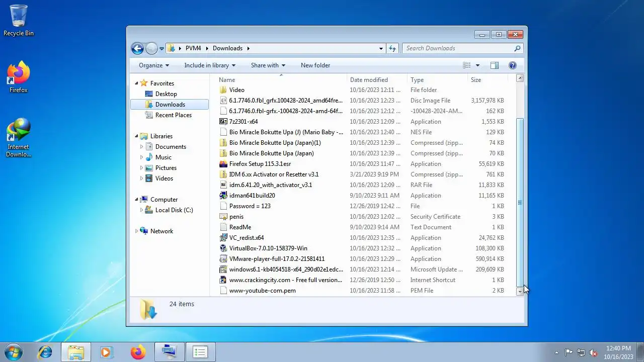Expand the Network tree node
644x362 pixels.
pyautogui.click(x=136, y=231)
